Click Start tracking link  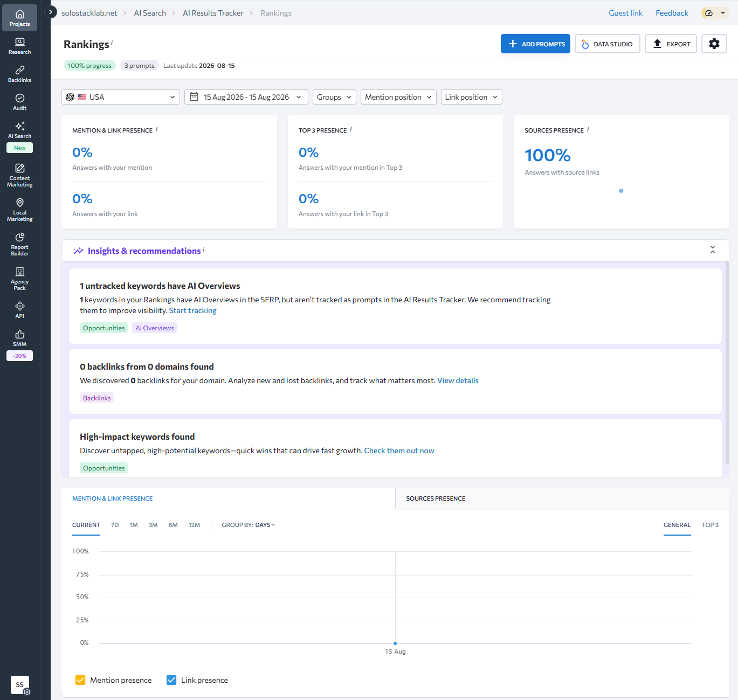click(192, 310)
